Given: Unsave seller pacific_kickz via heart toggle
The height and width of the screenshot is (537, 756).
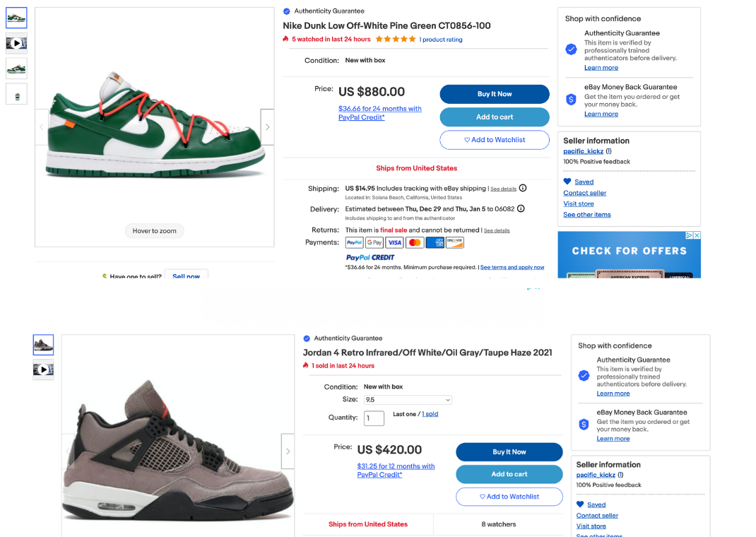Looking at the screenshot, I should click(567, 182).
